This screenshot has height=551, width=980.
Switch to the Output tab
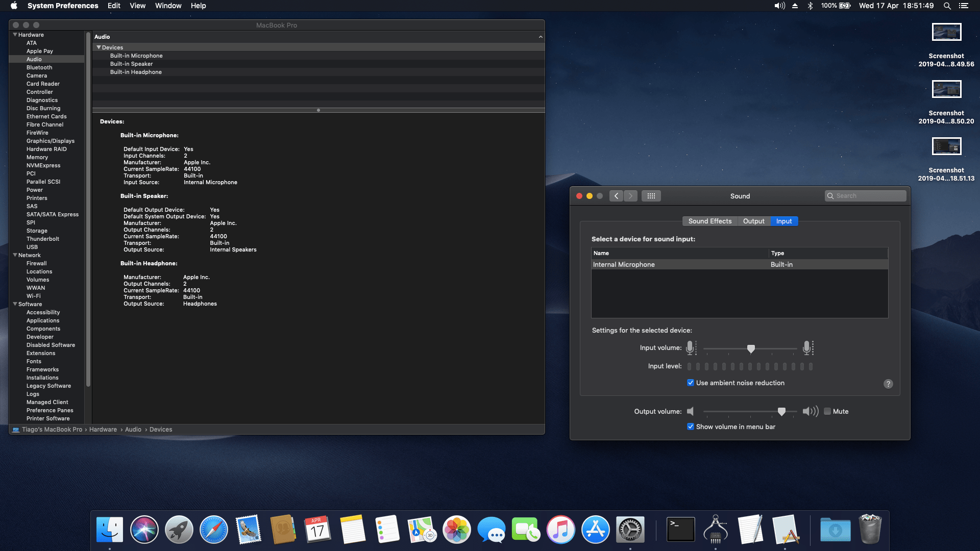(x=753, y=221)
